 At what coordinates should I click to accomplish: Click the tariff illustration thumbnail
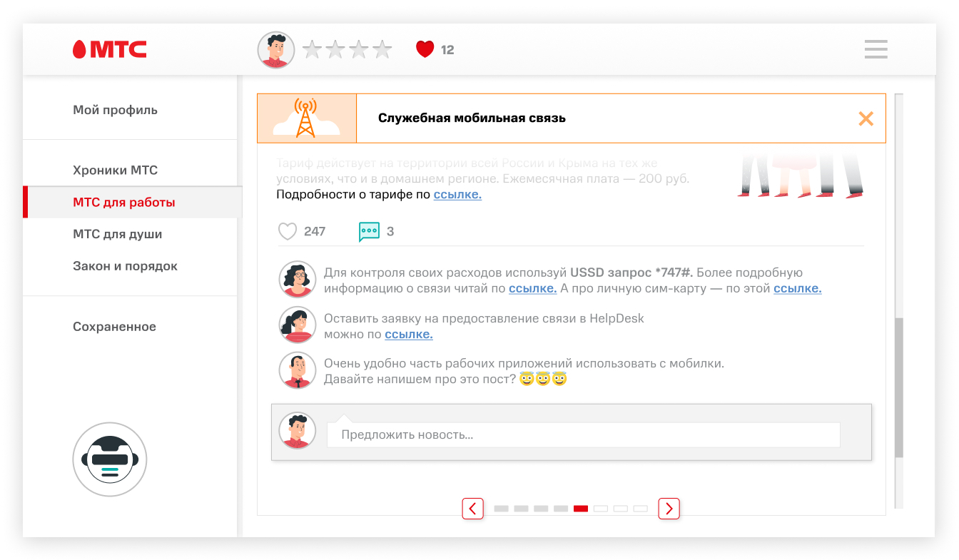coord(802,176)
